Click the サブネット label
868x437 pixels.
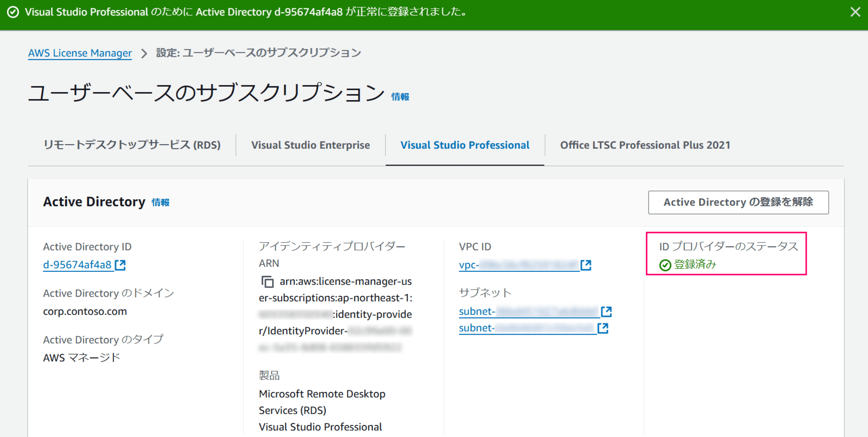point(485,293)
